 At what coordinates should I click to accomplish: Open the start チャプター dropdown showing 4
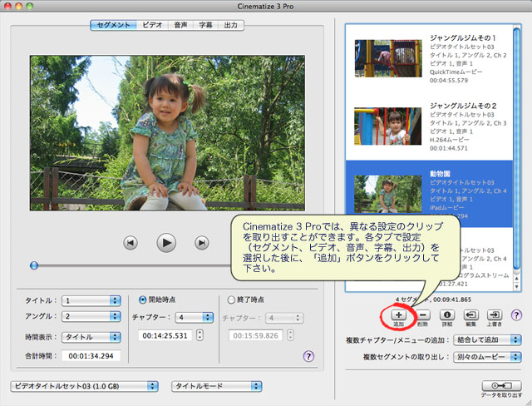(194, 318)
